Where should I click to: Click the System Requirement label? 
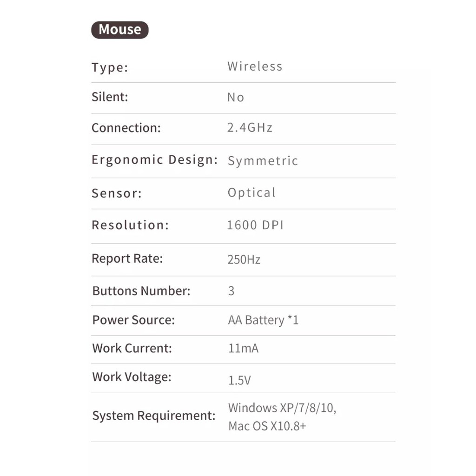pos(154,416)
